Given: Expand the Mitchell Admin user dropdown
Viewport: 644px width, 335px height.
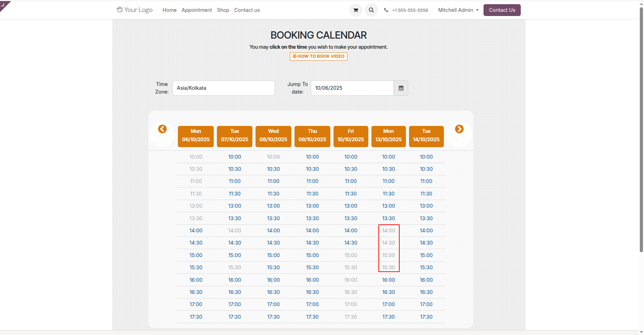Looking at the screenshot, I should pos(458,10).
